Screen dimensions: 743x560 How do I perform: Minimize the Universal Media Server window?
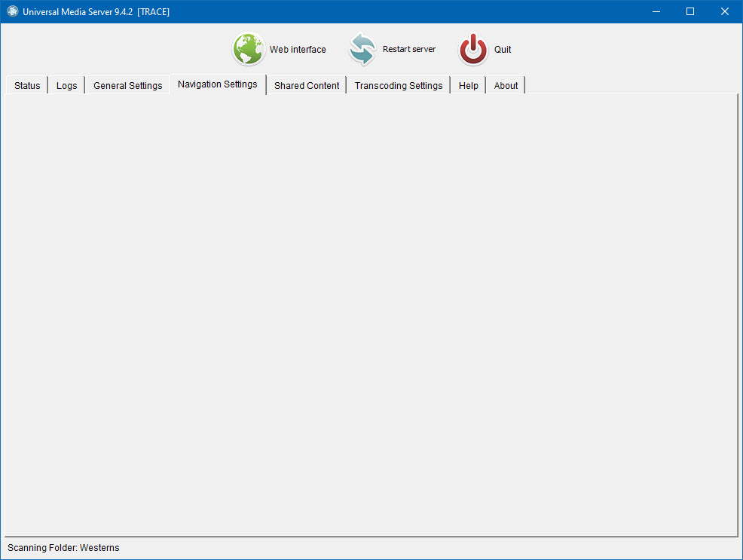656,11
